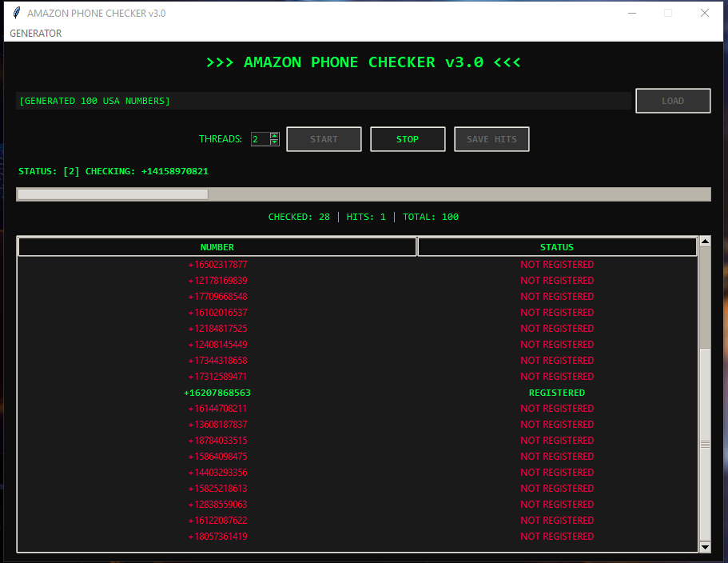Click the TOTAL: 100 counter text
Image resolution: width=728 pixels, height=563 pixels.
pos(431,217)
